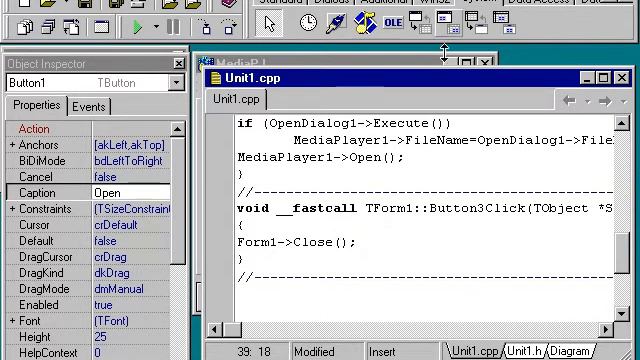
Task: Select the OLE container component
Action: (x=393, y=23)
